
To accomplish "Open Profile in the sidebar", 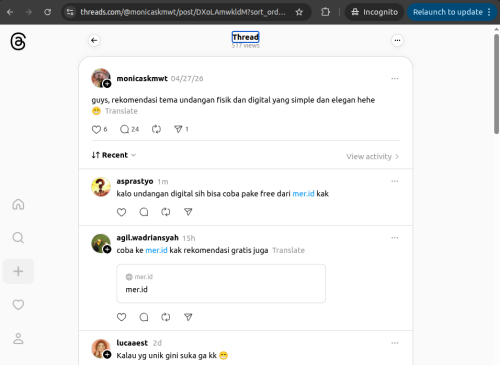I will point(18,338).
